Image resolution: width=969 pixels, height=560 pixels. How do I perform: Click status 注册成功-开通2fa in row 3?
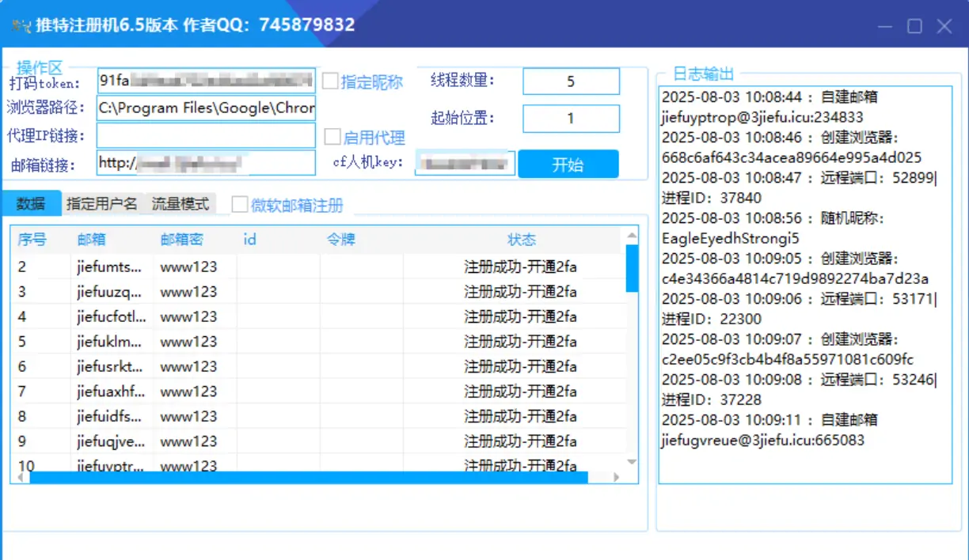pyautogui.click(x=520, y=292)
